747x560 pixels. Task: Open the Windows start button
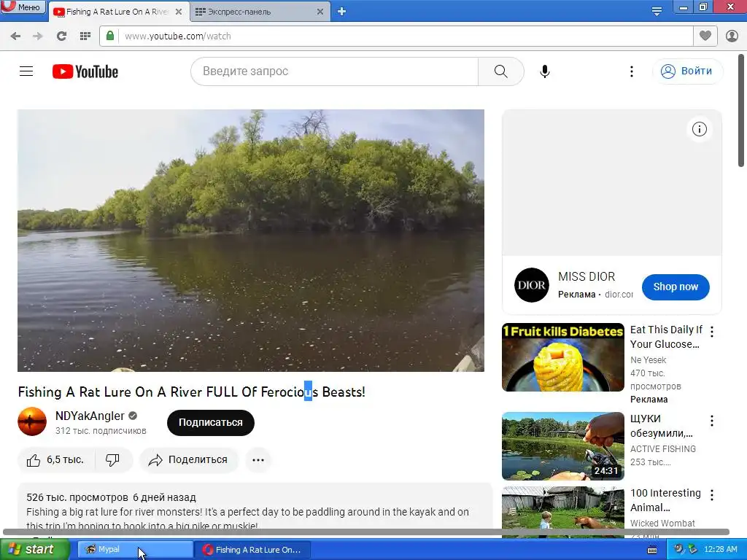pos(34,550)
